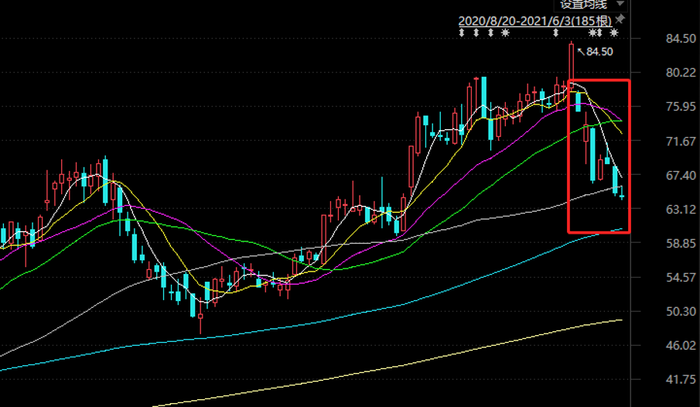Screen dimensions: 700x407
Task: Click the 41.75 price axis label
Action: pos(681,380)
